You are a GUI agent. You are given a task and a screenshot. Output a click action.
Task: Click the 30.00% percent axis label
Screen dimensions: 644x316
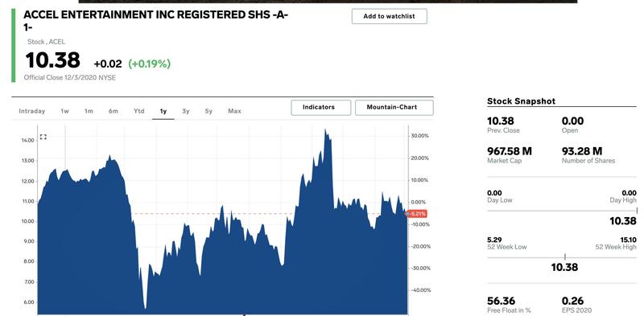420,136
